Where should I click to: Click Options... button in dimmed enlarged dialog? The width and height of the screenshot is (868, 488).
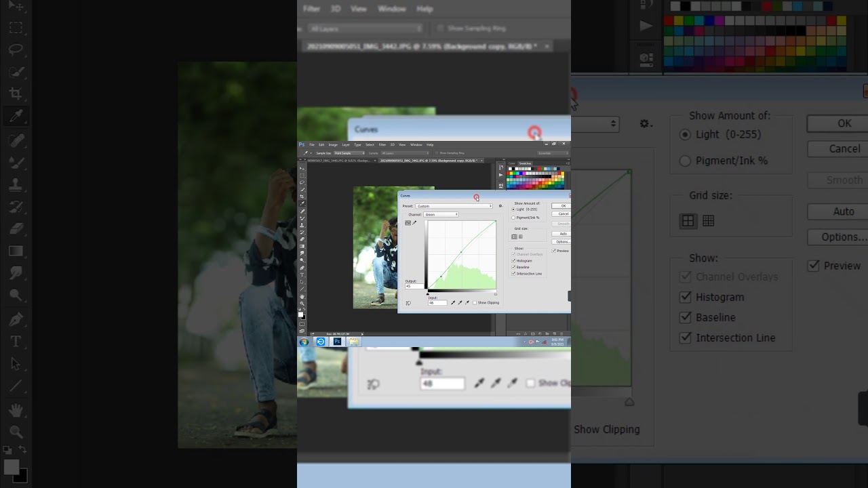pyautogui.click(x=844, y=237)
